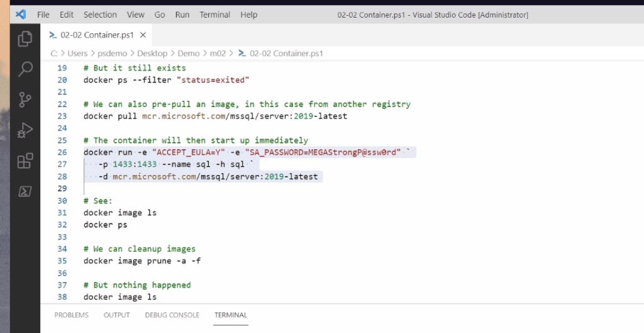The height and width of the screenshot is (333, 644).
Task: Click comment about pre-pulling an image
Action: coord(247,104)
